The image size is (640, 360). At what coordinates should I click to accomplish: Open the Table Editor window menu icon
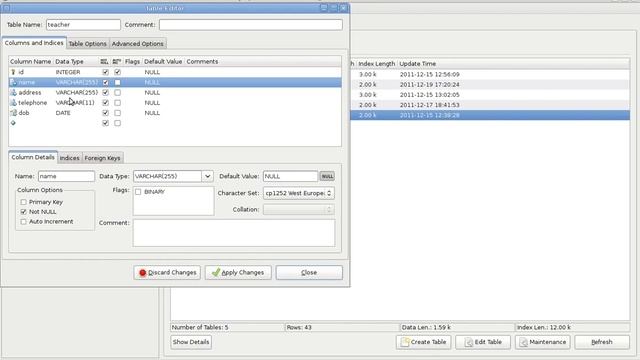tap(6, 8)
